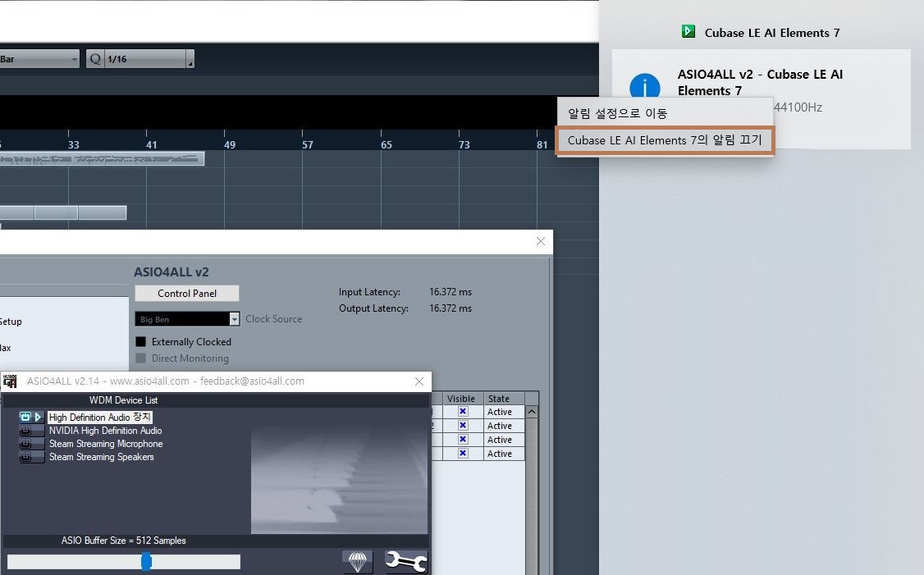Screen dimensions: 924x575
Task: Close the Device Setup dialog
Action: [541, 241]
